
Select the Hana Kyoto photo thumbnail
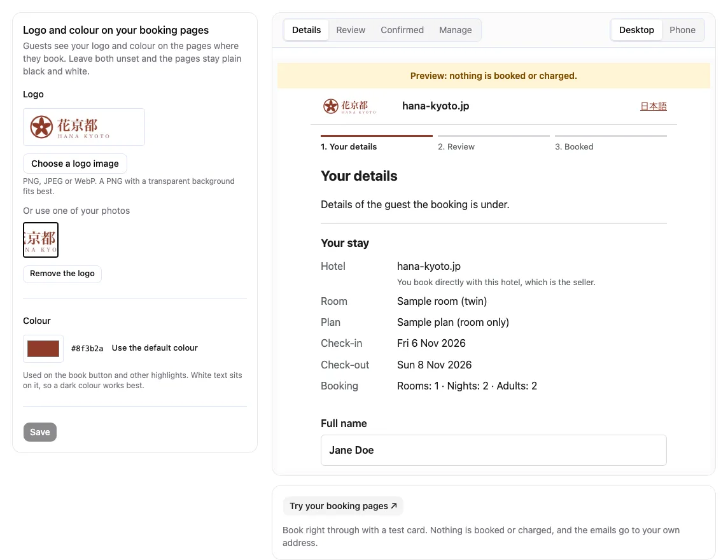coord(41,240)
